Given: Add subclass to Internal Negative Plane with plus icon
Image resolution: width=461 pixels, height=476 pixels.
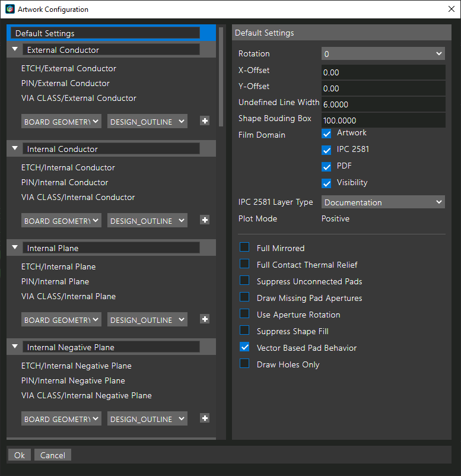Looking at the screenshot, I should pos(205,418).
